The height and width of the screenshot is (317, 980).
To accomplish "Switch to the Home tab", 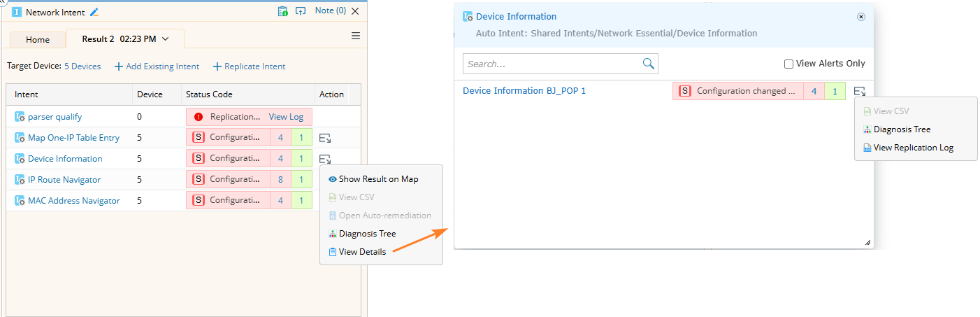I will (38, 40).
